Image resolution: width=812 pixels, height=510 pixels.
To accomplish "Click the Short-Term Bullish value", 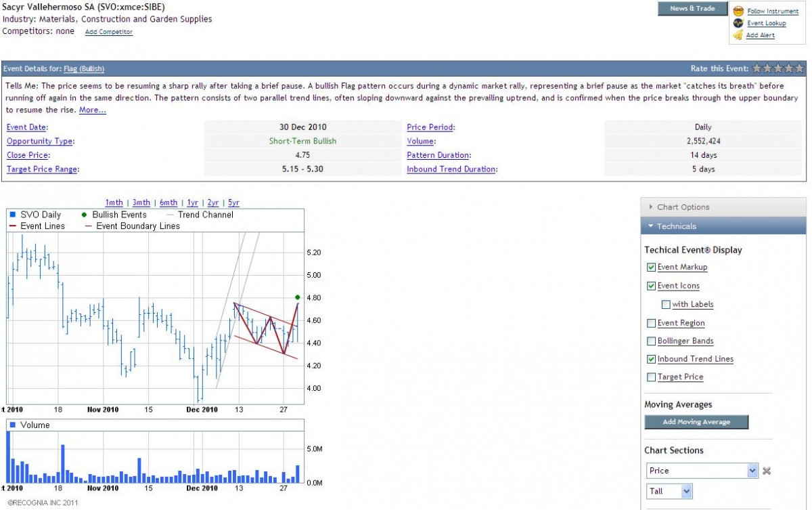I will point(302,141).
